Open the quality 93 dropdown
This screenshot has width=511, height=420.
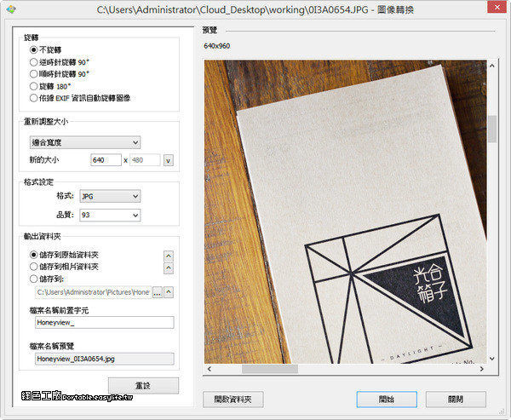click(x=110, y=216)
